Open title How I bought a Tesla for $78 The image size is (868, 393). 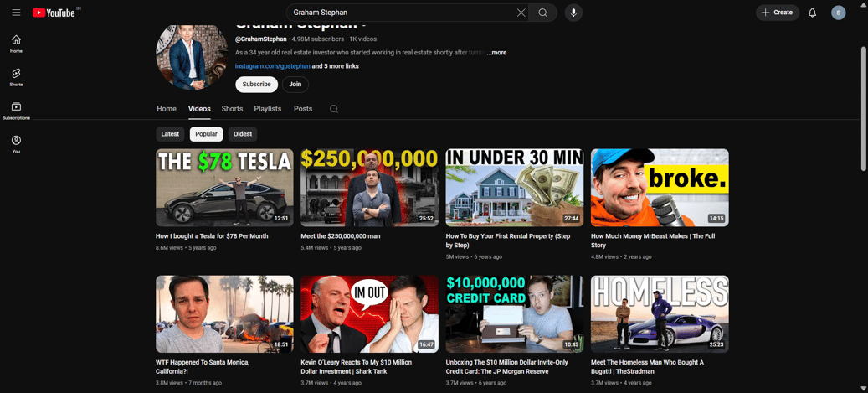212,236
